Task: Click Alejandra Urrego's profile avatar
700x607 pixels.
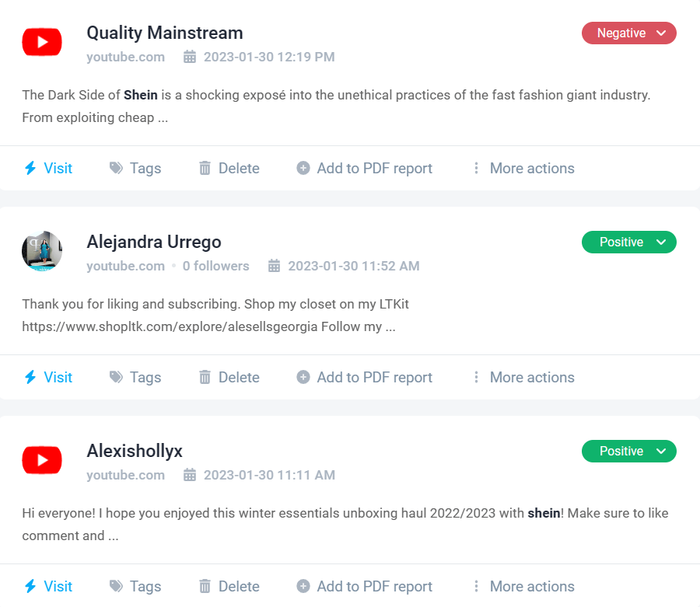Action: [x=42, y=250]
